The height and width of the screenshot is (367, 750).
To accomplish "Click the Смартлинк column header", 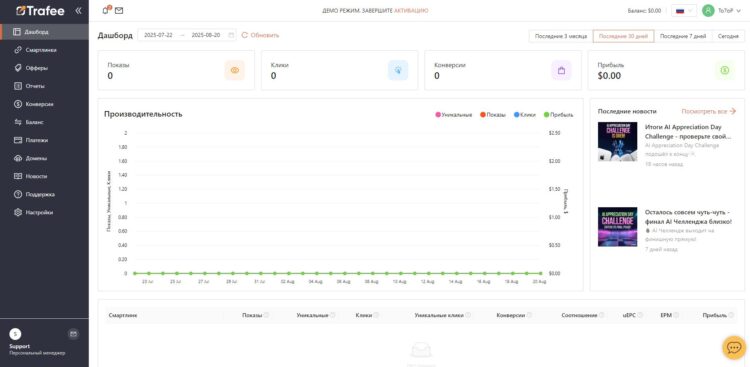I will (x=122, y=315).
